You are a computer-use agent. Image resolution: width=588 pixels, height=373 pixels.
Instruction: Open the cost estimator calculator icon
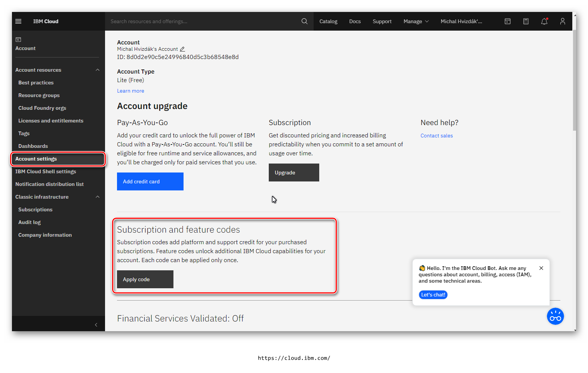point(526,21)
